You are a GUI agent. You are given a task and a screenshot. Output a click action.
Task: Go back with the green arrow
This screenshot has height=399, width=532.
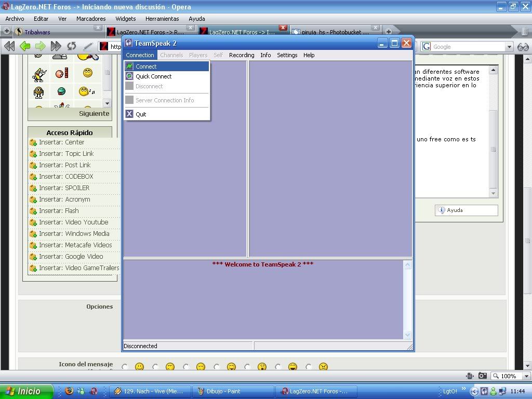pyautogui.click(x=25, y=46)
